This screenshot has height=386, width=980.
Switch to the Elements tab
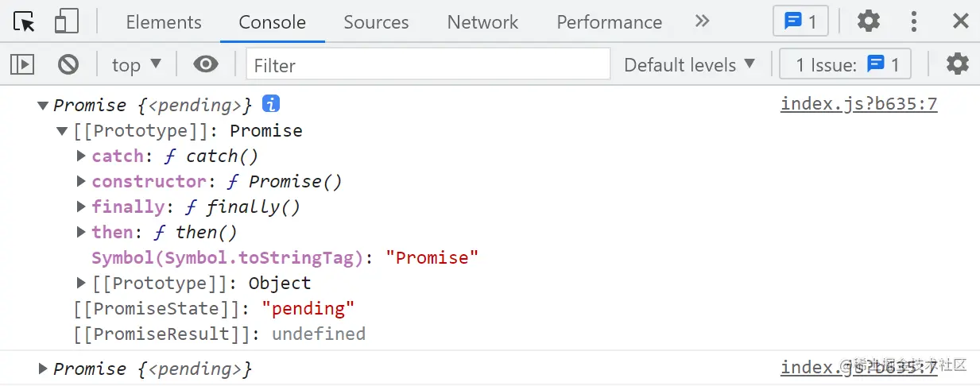[164, 22]
